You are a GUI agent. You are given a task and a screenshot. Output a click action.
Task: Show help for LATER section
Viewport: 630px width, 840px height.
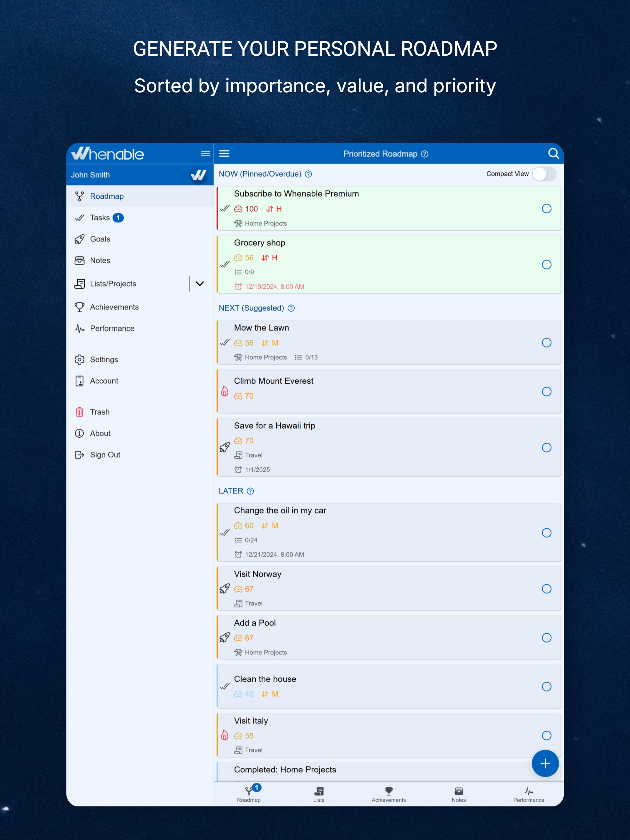(250, 491)
